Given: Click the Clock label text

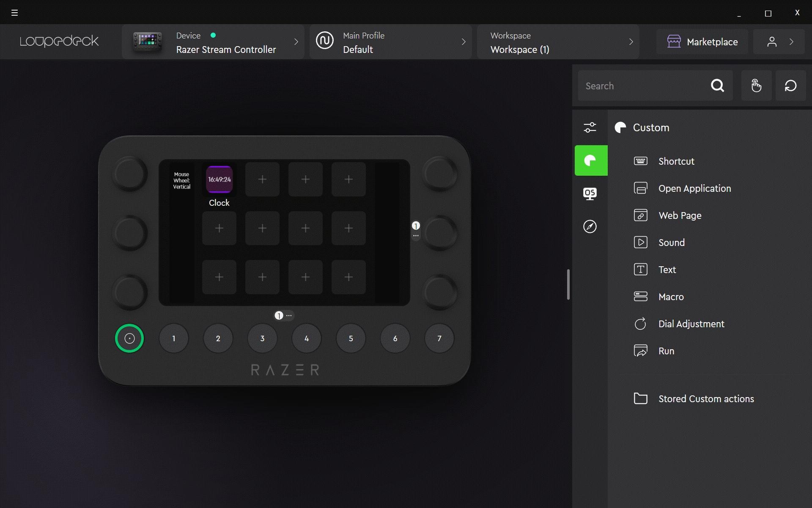Looking at the screenshot, I should [219, 203].
